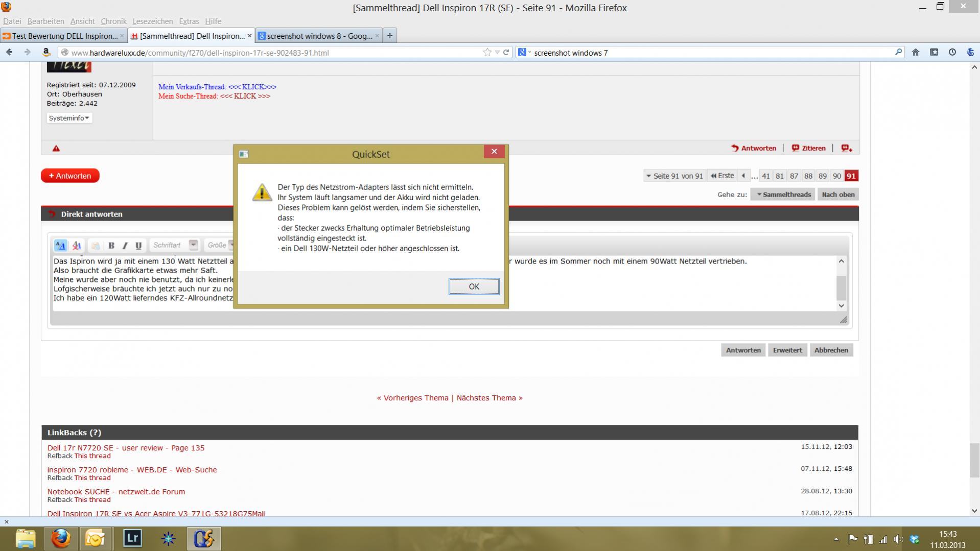The height and width of the screenshot is (551, 980).
Task: Open the Seite 91 von 91 page selector
Action: (674, 176)
